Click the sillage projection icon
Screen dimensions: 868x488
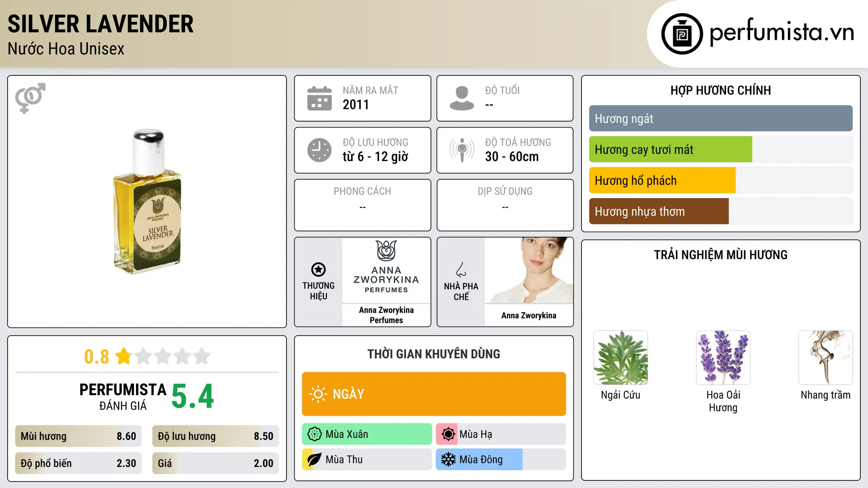pyautogui.click(x=462, y=150)
